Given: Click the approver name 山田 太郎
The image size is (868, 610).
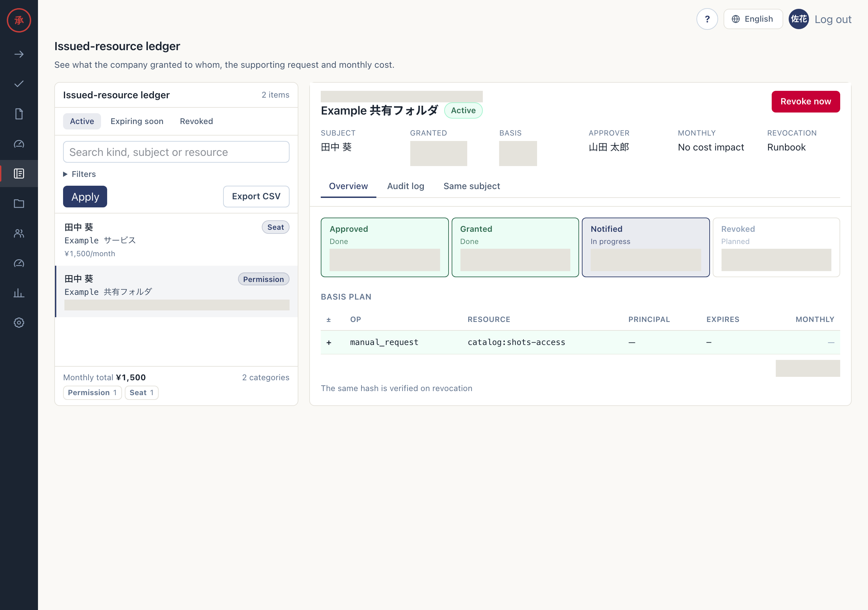Looking at the screenshot, I should (x=609, y=147).
